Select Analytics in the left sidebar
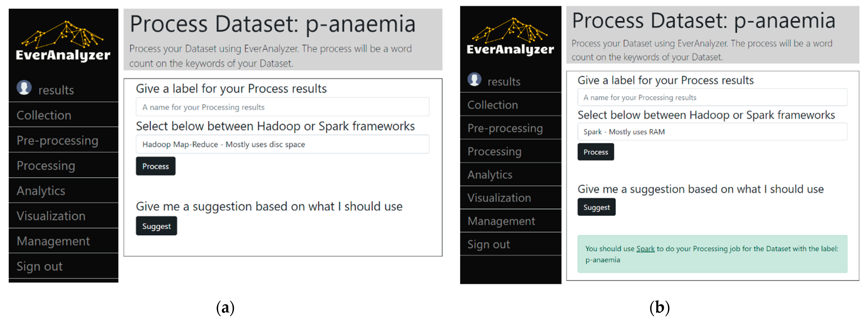868x323 pixels. coord(41,191)
